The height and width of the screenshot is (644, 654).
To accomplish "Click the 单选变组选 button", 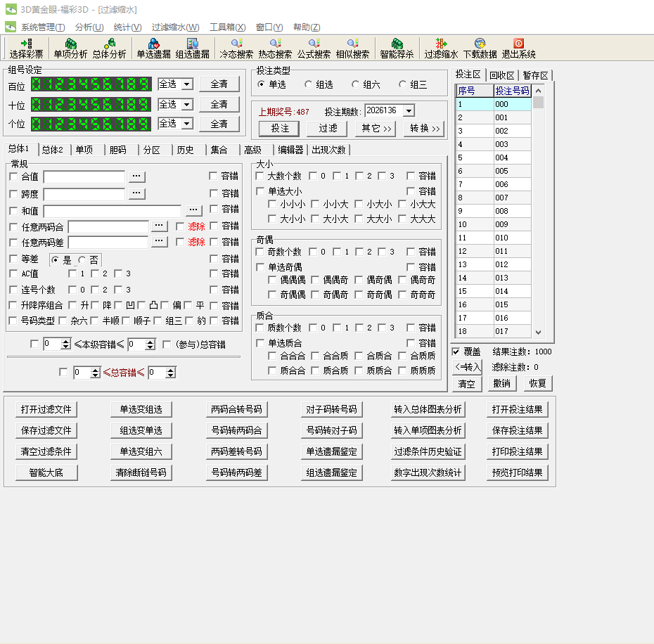I will coord(141,410).
